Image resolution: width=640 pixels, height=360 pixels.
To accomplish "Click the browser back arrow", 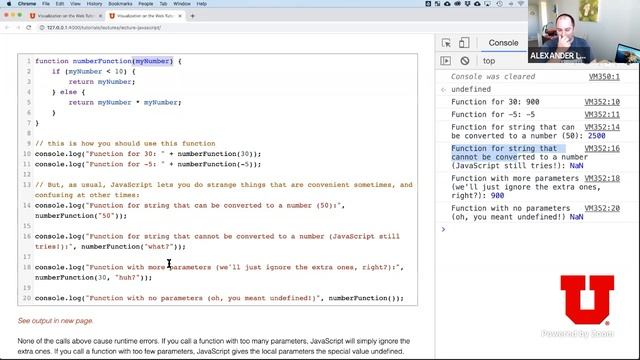I will coord(7,27).
